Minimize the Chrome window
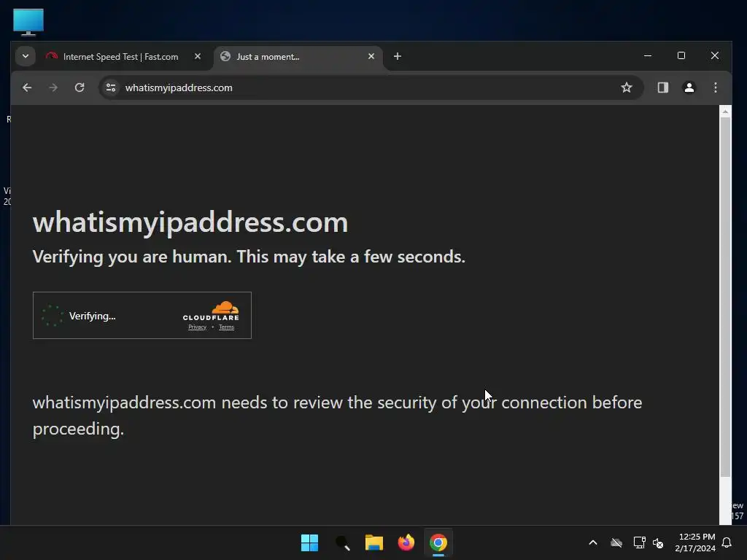The width and height of the screenshot is (747, 560). tap(648, 55)
